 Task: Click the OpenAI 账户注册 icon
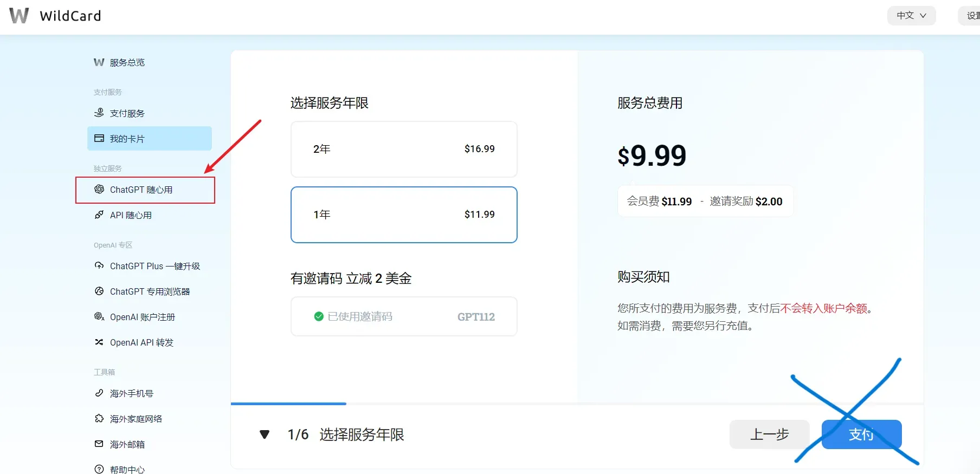99,316
